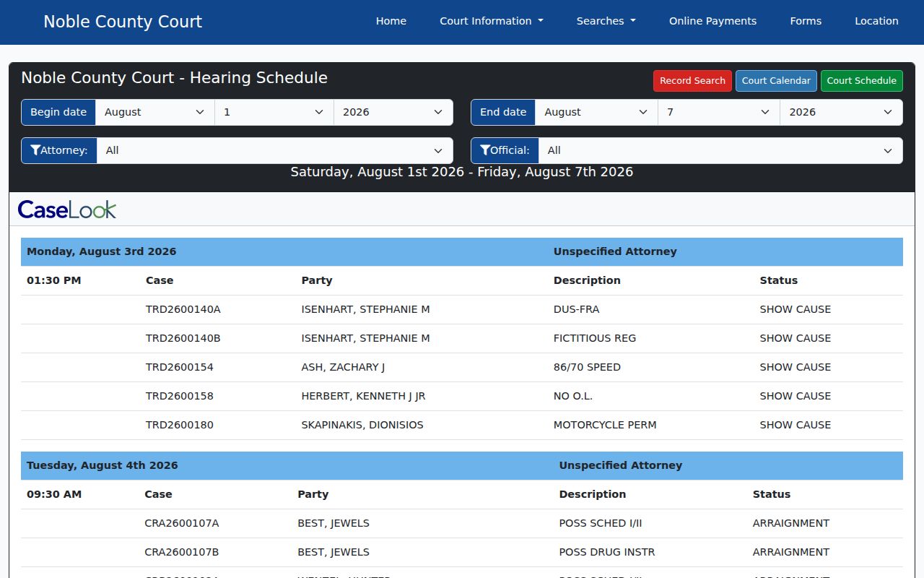Select case TRD2600154

[180, 367]
